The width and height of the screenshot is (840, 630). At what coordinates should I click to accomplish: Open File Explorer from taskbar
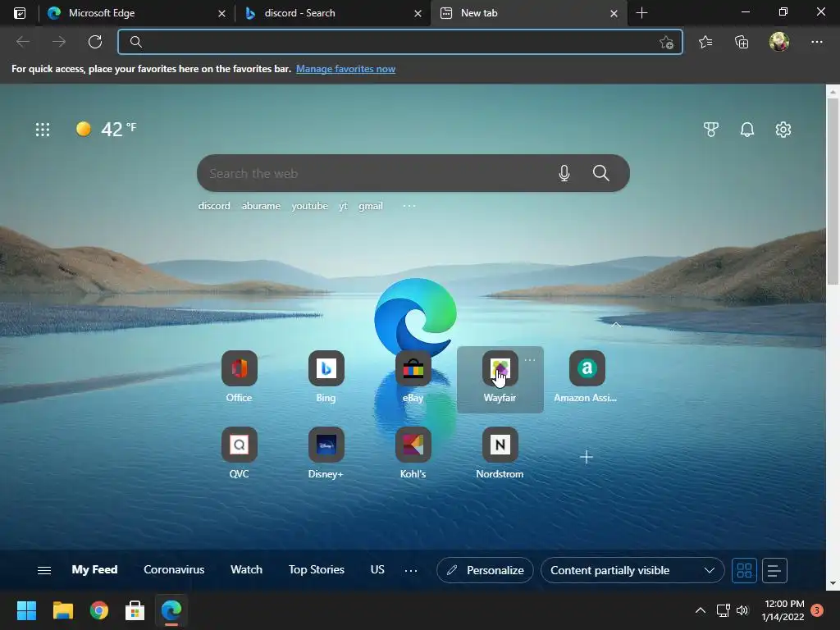(62, 610)
